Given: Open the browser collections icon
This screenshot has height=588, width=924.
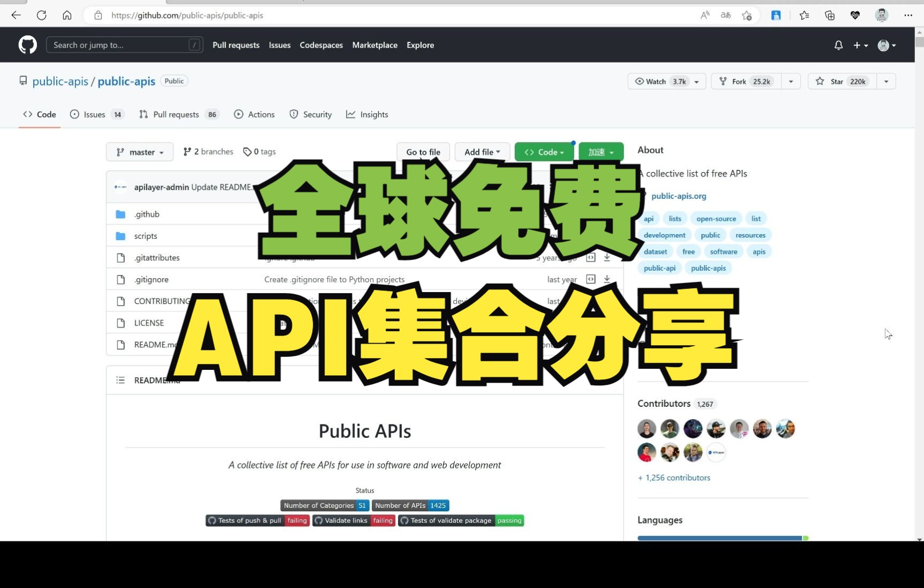Looking at the screenshot, I should (x=830, y=15).
